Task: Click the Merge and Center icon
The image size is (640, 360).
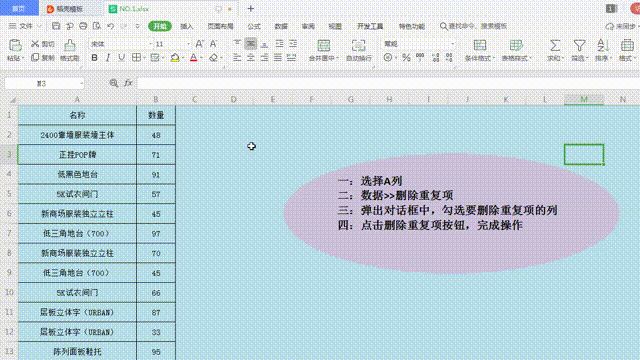Action: (x=324, y=45)
